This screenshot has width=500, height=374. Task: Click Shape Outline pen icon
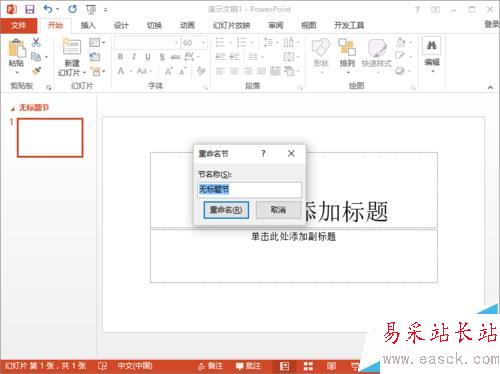click(x=400, y=56)
